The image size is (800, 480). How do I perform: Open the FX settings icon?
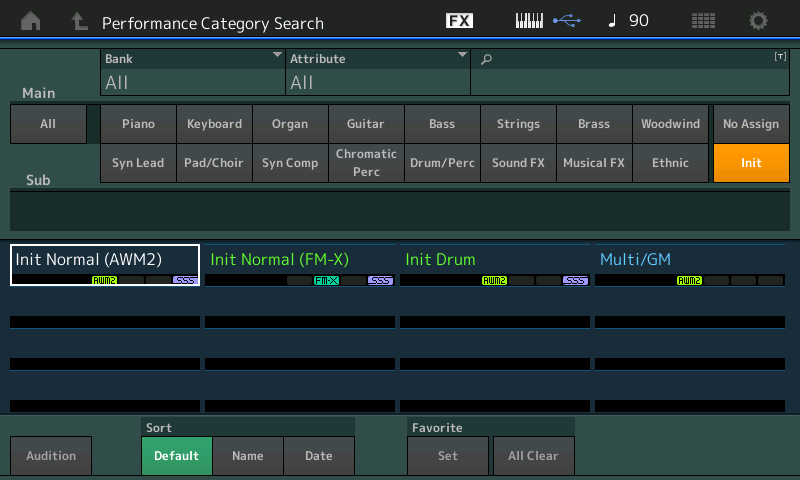tap(459, 21)
